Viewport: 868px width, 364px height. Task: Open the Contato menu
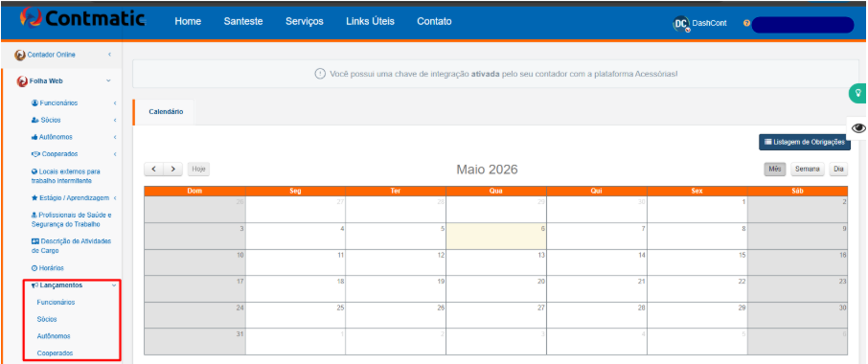point(435,22)
